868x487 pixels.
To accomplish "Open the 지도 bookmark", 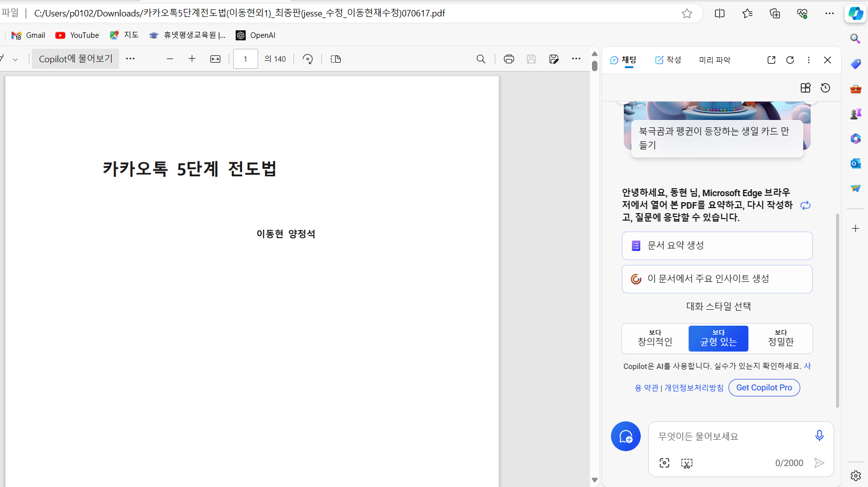I will (124, 35).
